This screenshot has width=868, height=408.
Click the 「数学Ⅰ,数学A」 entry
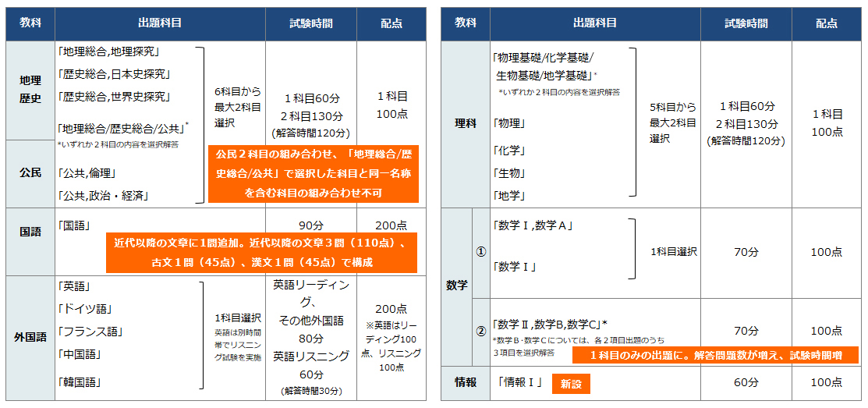click(534, 226)
